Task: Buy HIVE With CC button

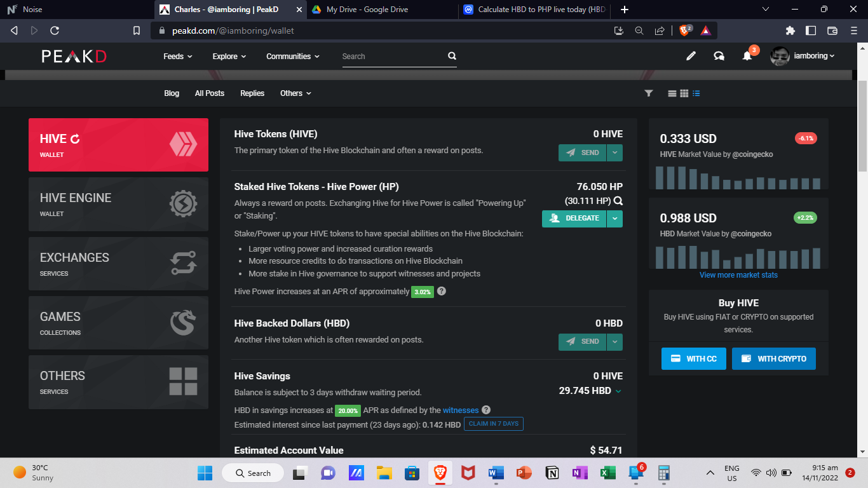Action: pyautogui.click(x=694, y=358)
